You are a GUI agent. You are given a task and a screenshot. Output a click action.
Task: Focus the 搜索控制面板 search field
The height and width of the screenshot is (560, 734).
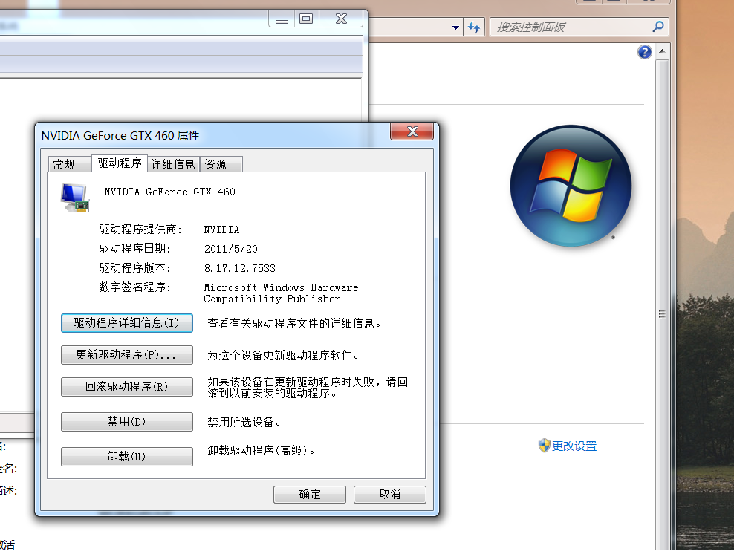(x=568, y=27)
